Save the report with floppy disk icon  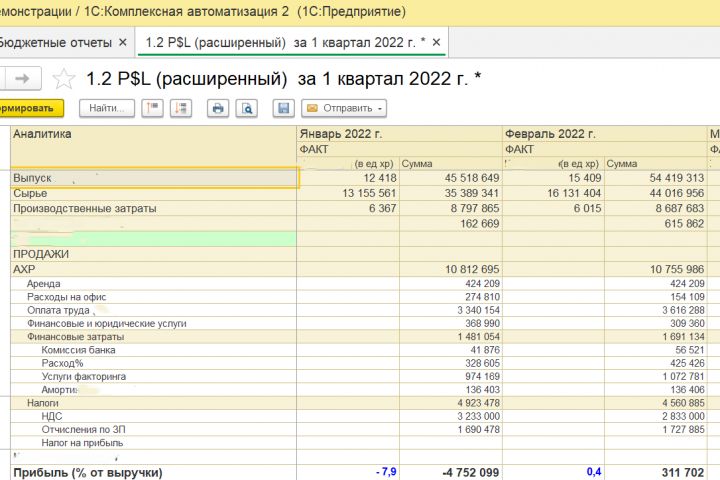(283, 108)
